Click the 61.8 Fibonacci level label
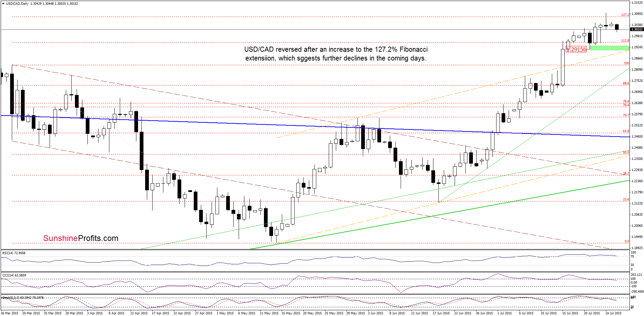 [626, 131]
